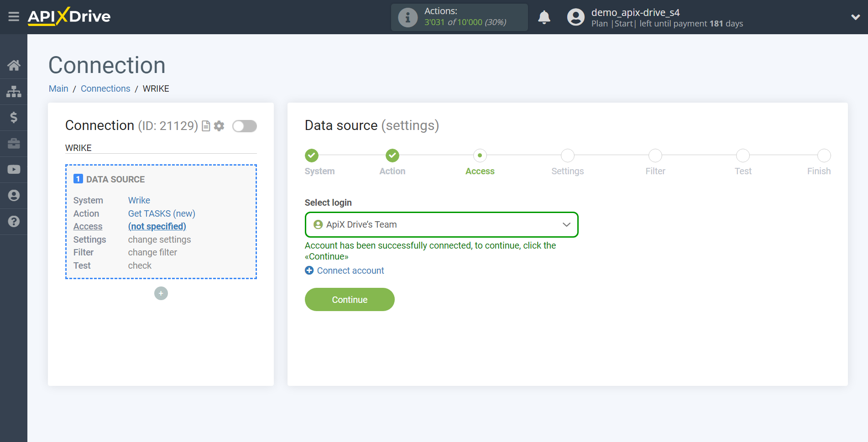868x442 pixels.
Task: Click the Connections breadcrumb link
Action: point(105,88)
